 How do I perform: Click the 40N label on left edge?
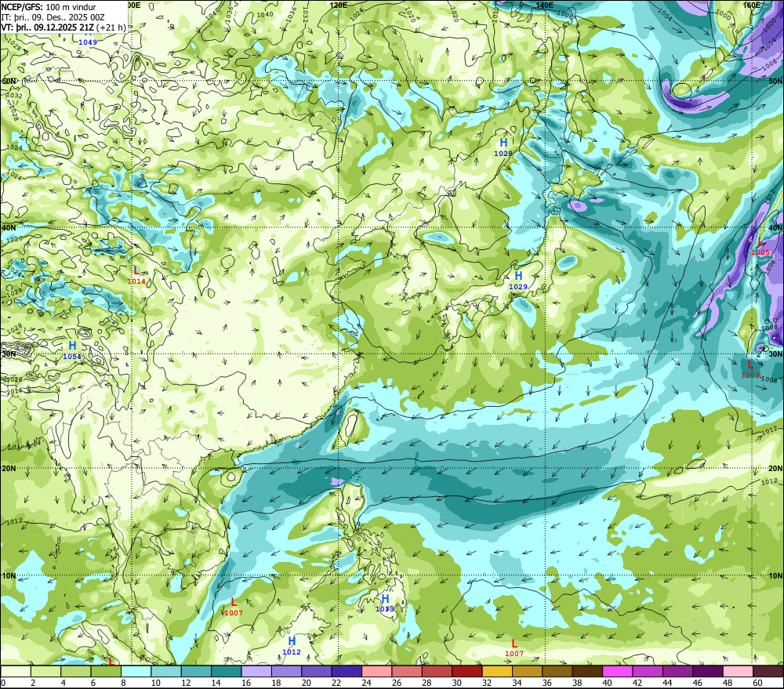coord(9,227)
